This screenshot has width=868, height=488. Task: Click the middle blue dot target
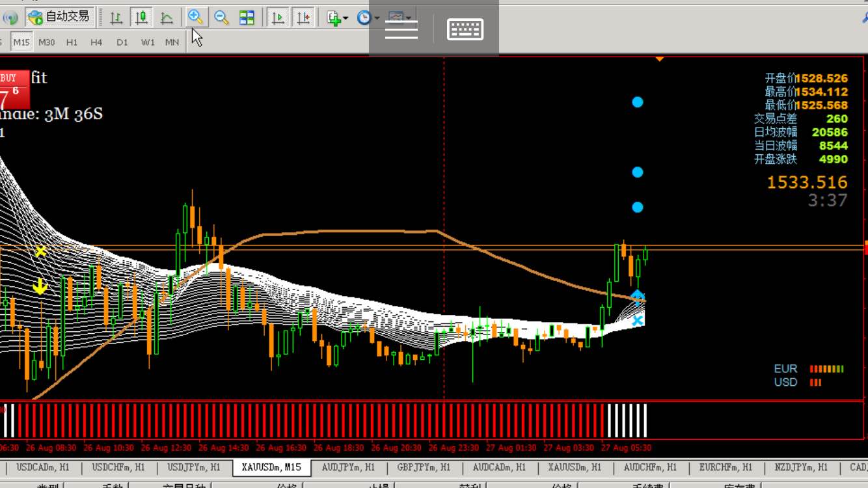tap(638, 172)
